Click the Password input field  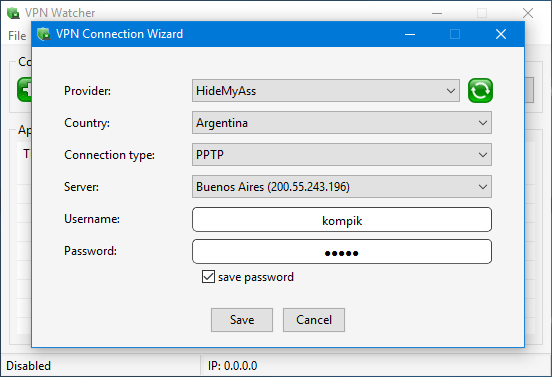[341, 252]
